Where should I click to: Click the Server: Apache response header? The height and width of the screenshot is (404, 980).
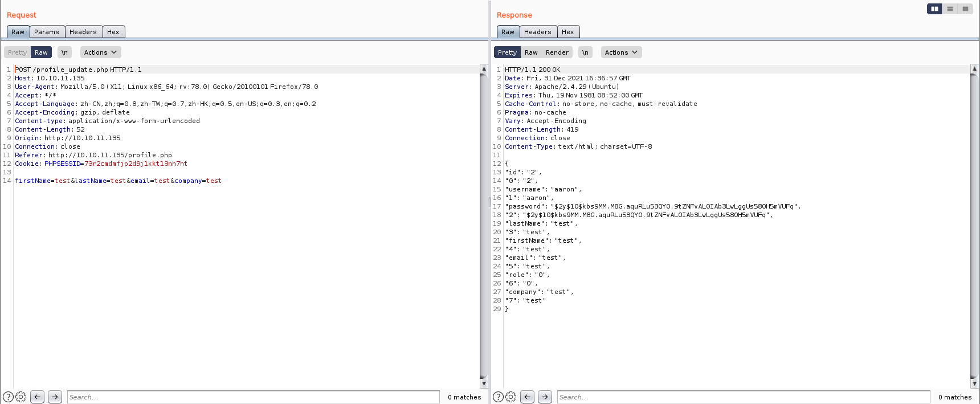point(562,87)
